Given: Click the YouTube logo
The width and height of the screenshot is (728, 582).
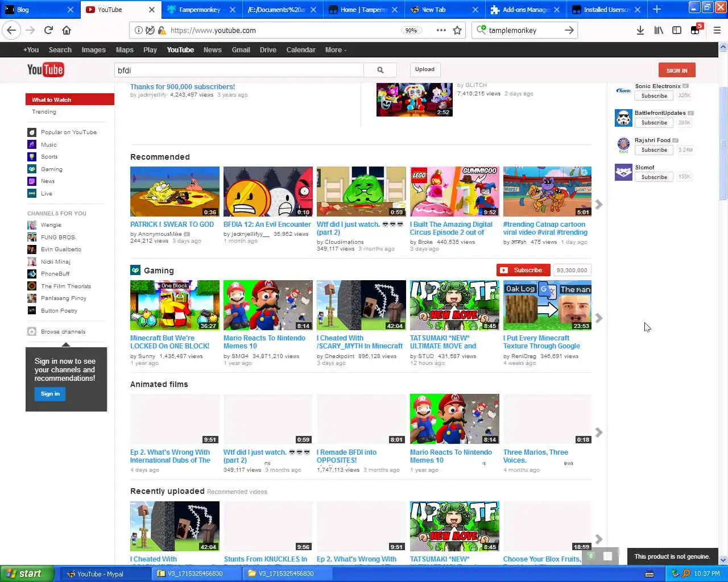Looking at the screenshot, I should (45, 70).
